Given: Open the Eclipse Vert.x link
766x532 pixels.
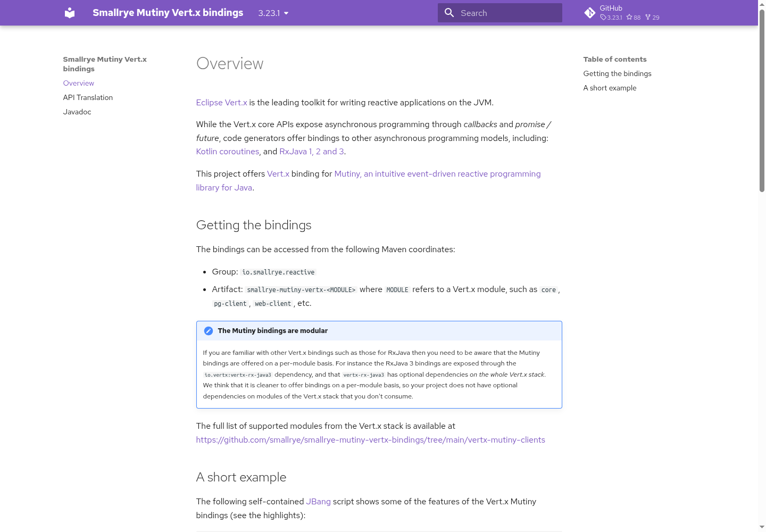Looking at the screenshot, I should [221, 103].
